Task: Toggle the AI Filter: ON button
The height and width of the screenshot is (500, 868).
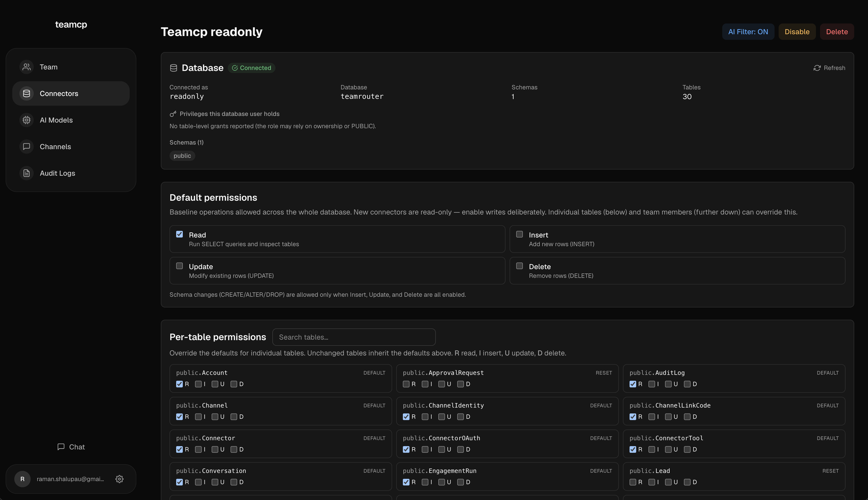Action: pyautogui.click(x=748, y=32)
